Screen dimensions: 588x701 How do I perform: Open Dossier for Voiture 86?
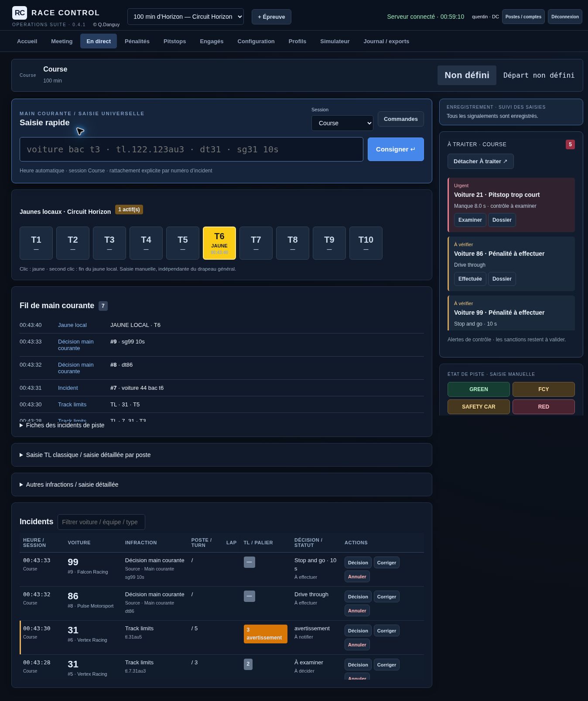point(502,279)
